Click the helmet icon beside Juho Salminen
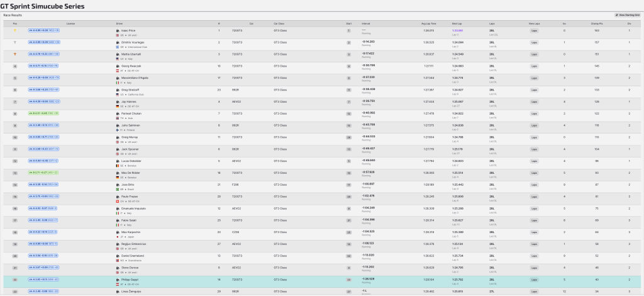 118,125
